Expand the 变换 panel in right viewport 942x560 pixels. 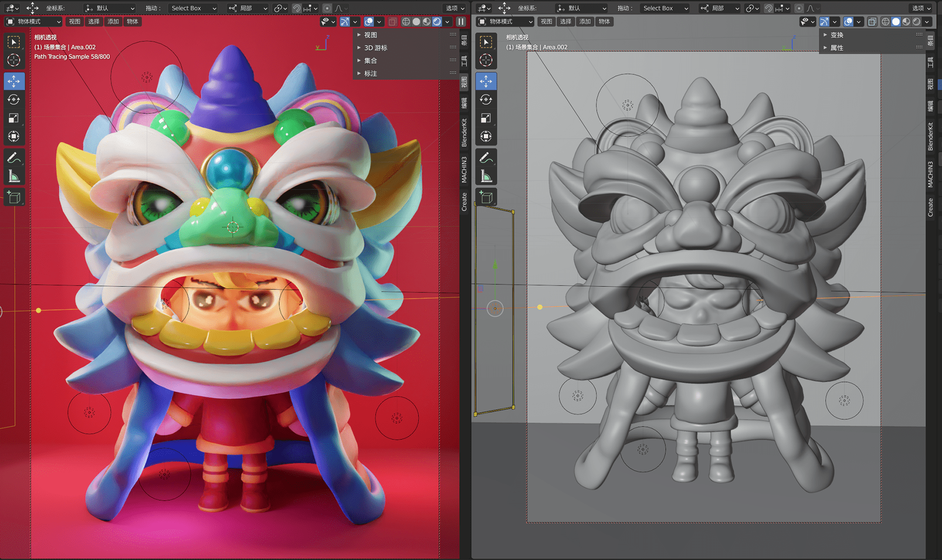pyautogui.click(x=837, y=35)
